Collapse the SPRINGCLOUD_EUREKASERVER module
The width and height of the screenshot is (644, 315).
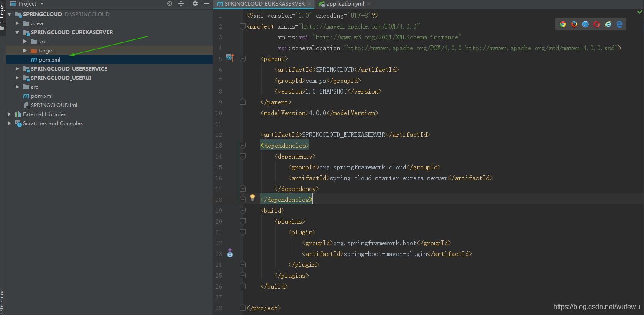[x=17, y=32]
